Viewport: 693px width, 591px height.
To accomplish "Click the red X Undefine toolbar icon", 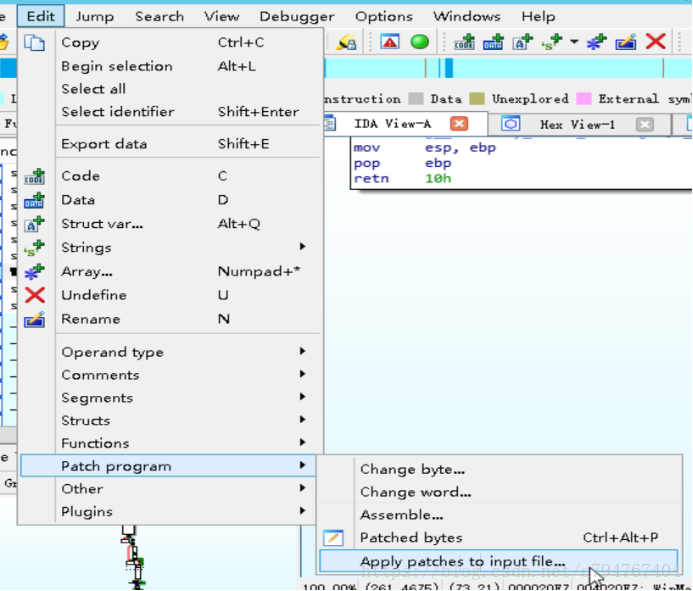I will tap(656, 42).
